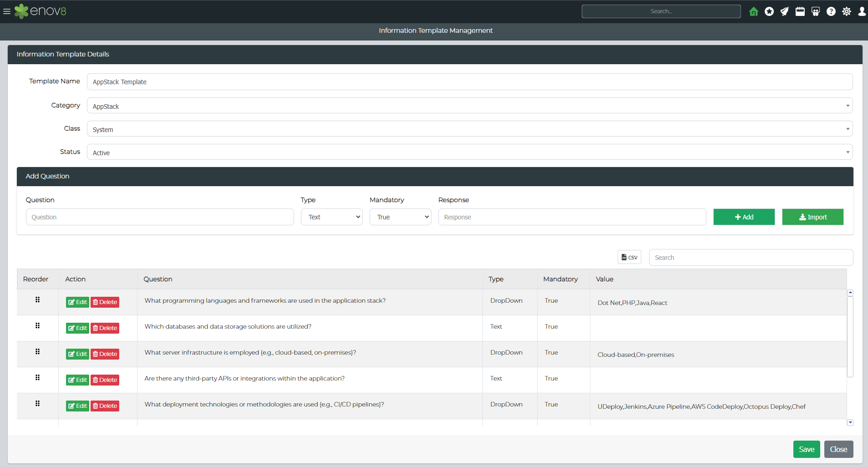Open the user profile icon
The image size is (868, 467).
(862, 11)
